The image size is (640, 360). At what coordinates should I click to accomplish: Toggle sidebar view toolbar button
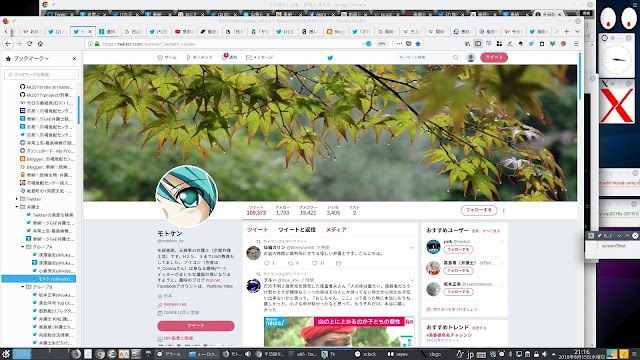pyautogui.click(x=478, y=44)
